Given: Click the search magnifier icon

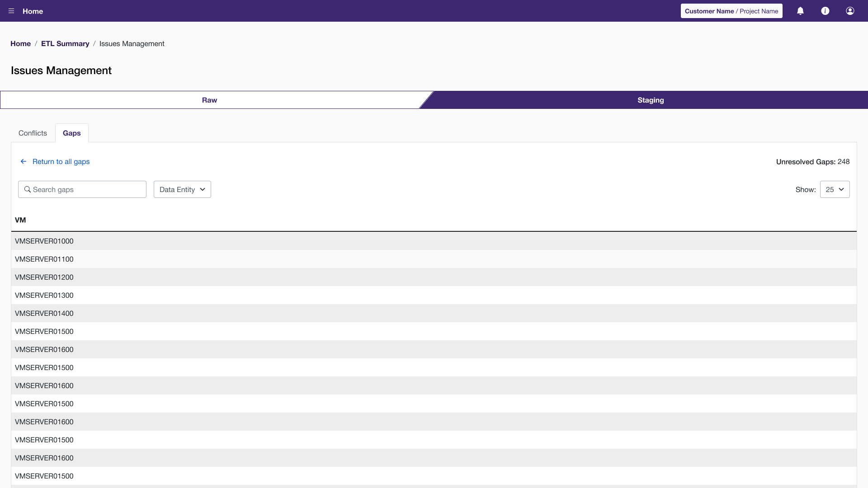Looking at the screenshot, I should pos(28,189).
